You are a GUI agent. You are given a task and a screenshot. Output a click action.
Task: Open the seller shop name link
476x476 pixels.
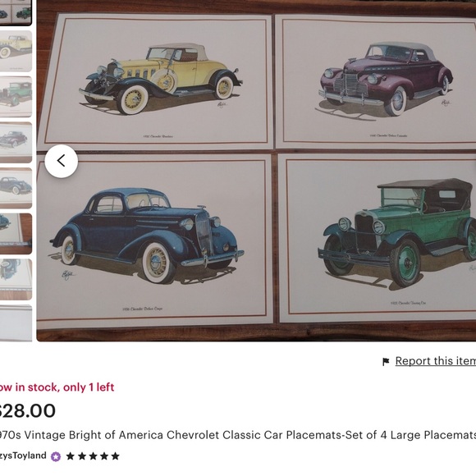point(23,455)
